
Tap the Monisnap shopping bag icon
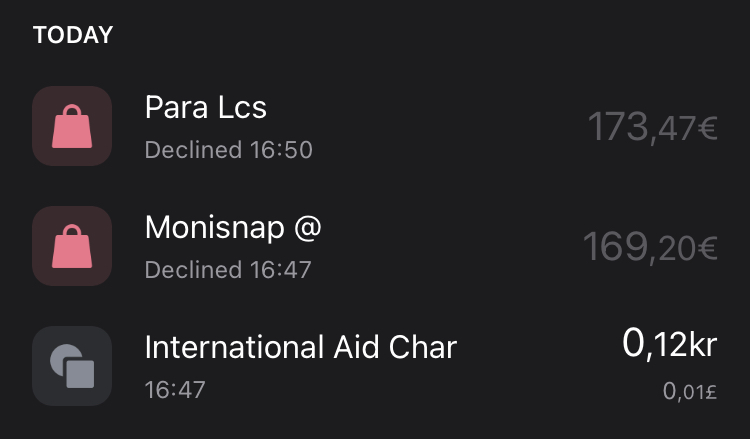pyautogui.click(x=71, y=246)
